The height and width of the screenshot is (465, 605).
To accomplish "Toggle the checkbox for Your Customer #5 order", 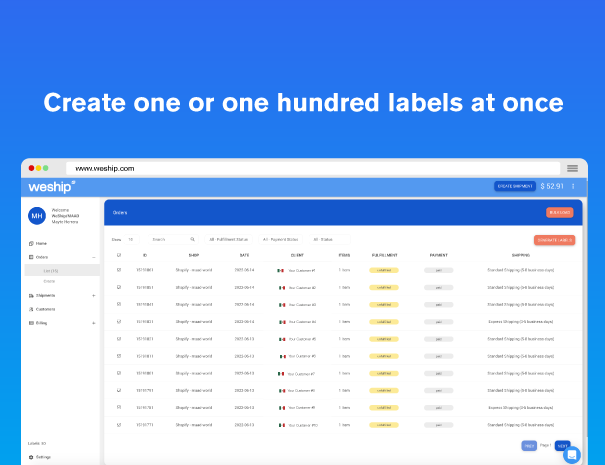I will (119, 339).
